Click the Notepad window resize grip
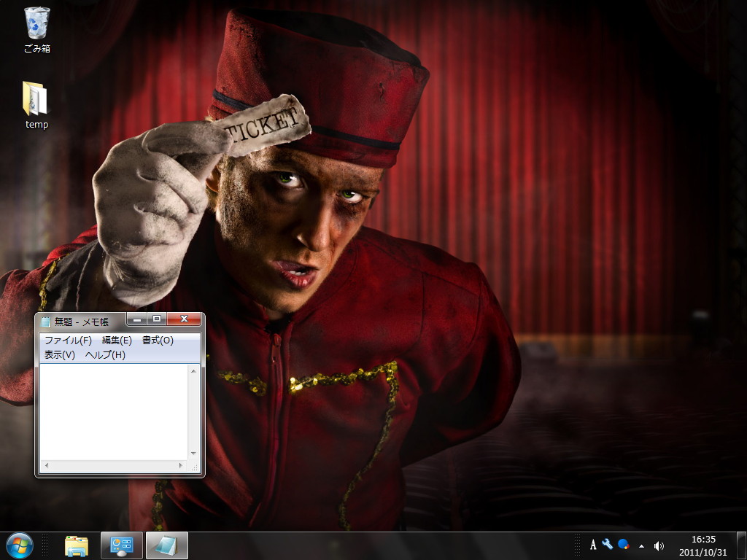 [x=194, y=467]
